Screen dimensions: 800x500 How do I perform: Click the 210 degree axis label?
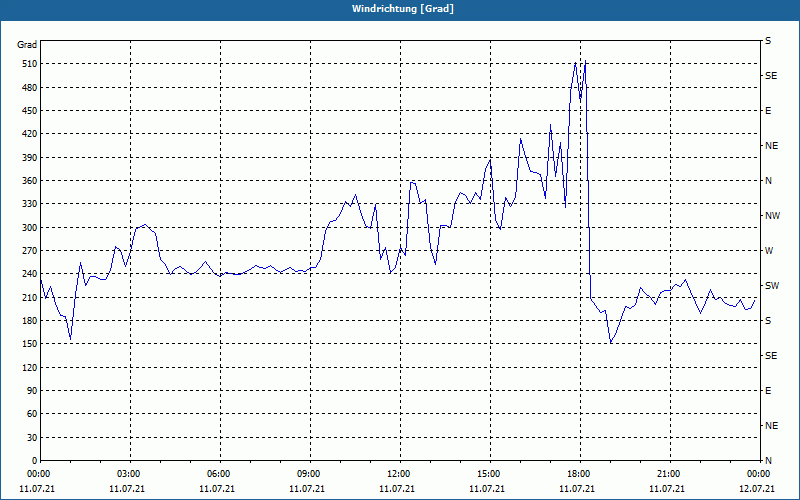(31, 297)
